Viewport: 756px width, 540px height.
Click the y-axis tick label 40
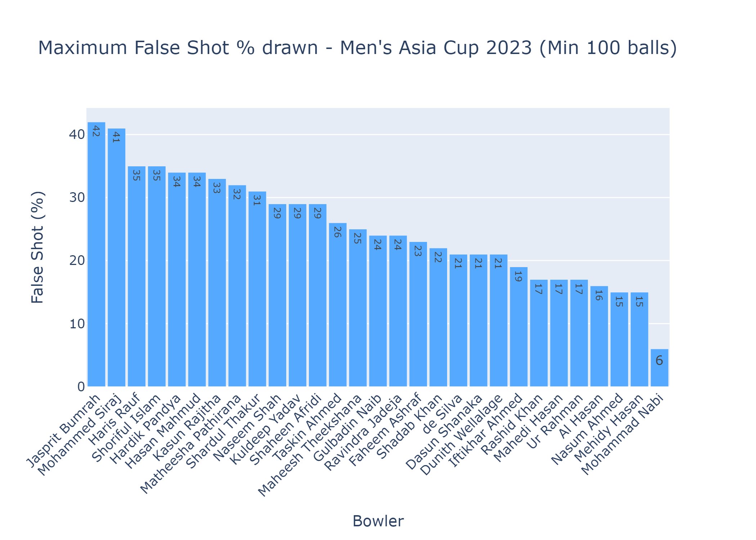77,135
